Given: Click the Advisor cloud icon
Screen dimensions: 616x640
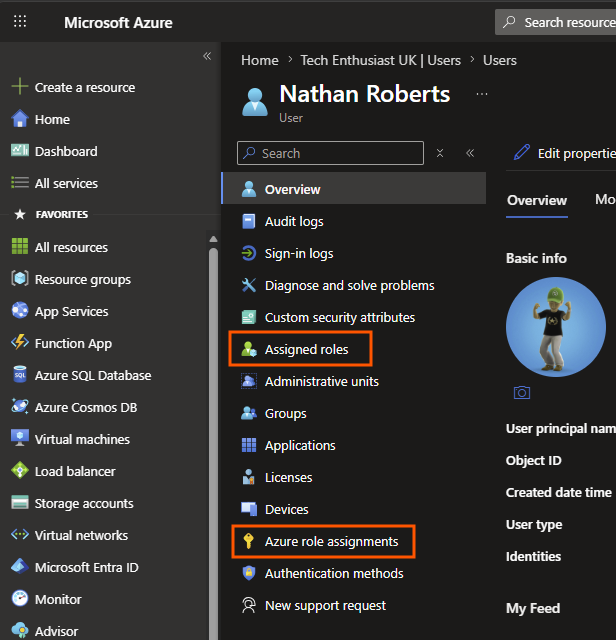Looking at the screenshot, I should [x=20, y=630].
